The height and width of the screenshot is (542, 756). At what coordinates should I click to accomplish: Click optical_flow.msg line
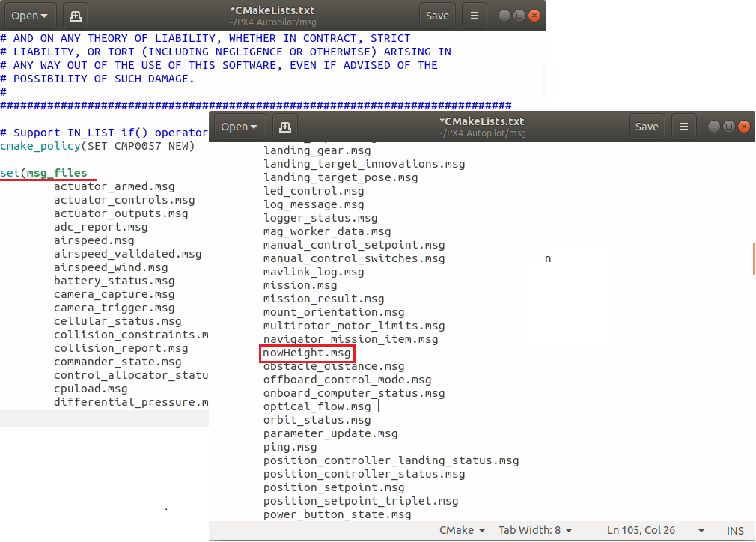pyautogui.click(x=317, y=407)
